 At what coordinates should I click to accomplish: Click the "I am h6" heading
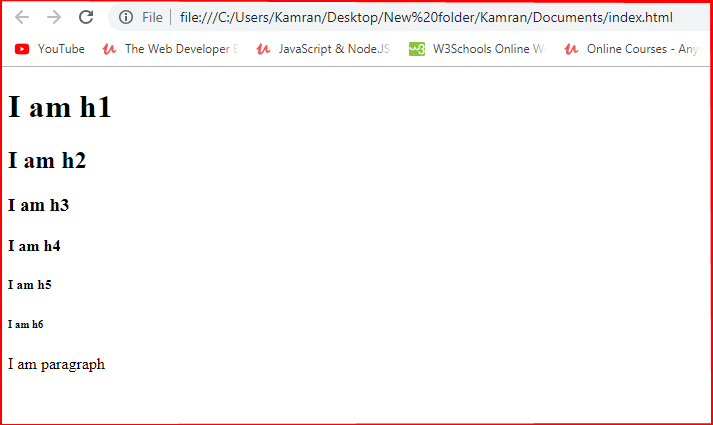click(25, 325)
